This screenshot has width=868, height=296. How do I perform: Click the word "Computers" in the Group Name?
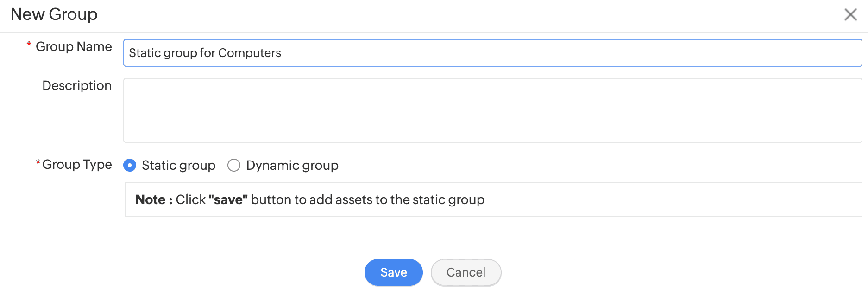click(249, 53)
